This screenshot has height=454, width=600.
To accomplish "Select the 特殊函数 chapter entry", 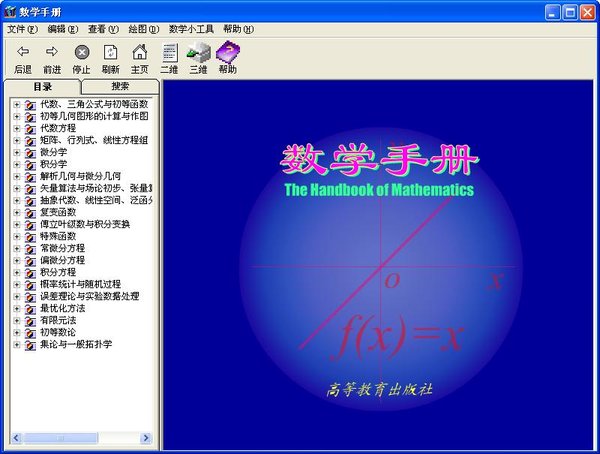I will 60,236.
